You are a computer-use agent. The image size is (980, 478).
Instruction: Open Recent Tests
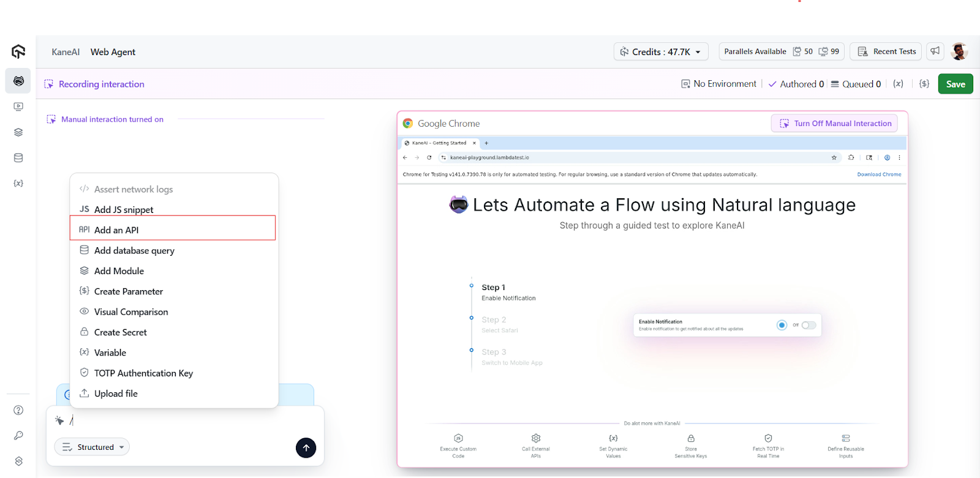(x=887, y=51)
